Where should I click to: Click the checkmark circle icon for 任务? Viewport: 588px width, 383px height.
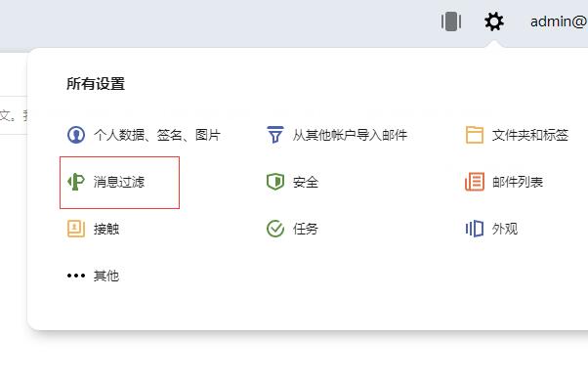tap(274, 229)
